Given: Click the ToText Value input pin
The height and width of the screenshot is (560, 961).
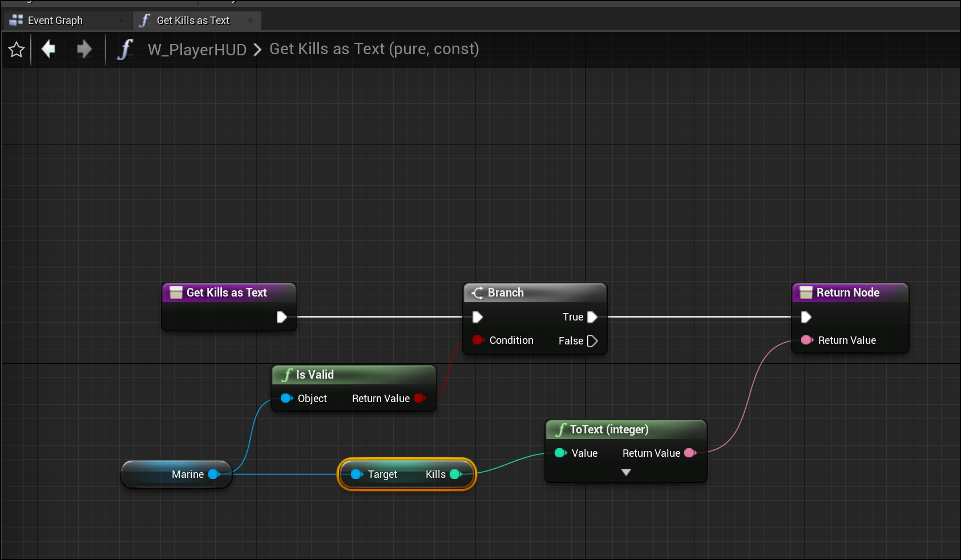Looking at the screenshot, I should 560,453.
